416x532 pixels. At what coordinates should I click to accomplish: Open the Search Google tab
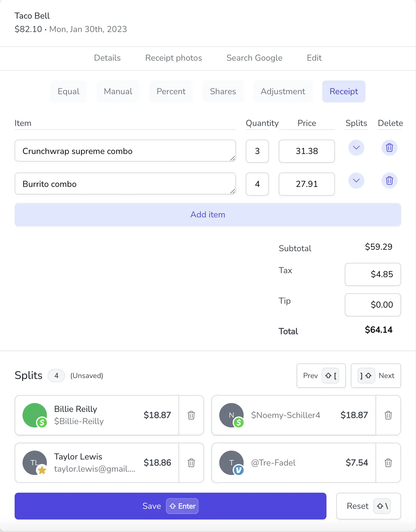tap(254, 58)
